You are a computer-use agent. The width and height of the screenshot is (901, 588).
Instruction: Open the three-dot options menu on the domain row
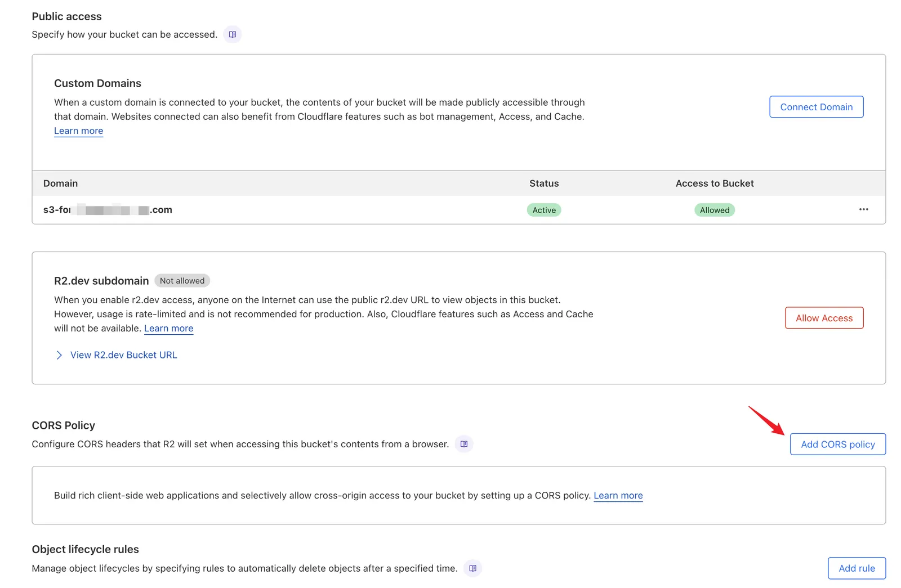[864, 209]
